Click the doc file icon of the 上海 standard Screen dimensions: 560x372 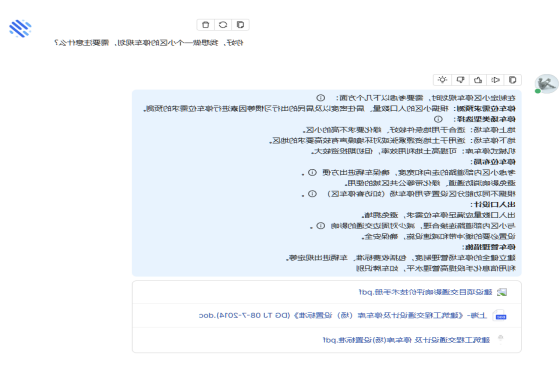(x=500, y=316)
